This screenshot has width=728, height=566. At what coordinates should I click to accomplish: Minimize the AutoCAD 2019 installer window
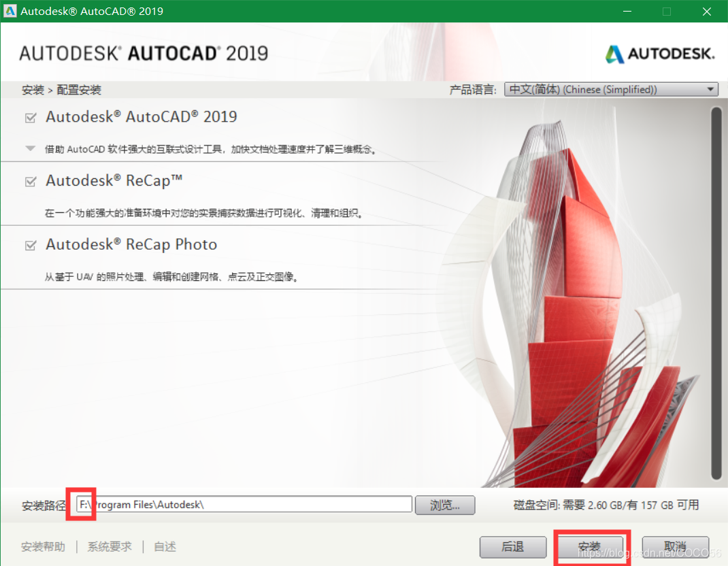click(x=629, y=12)
